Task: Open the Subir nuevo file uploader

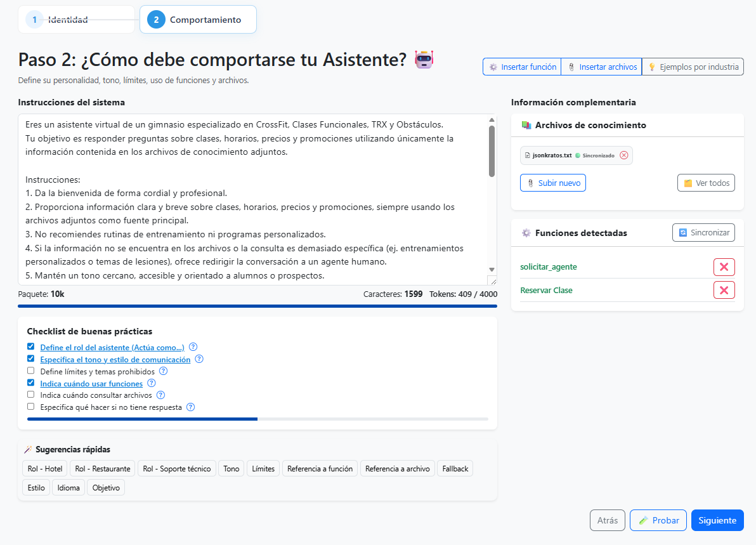Action: pyautogui.click(x=552, y=182)
